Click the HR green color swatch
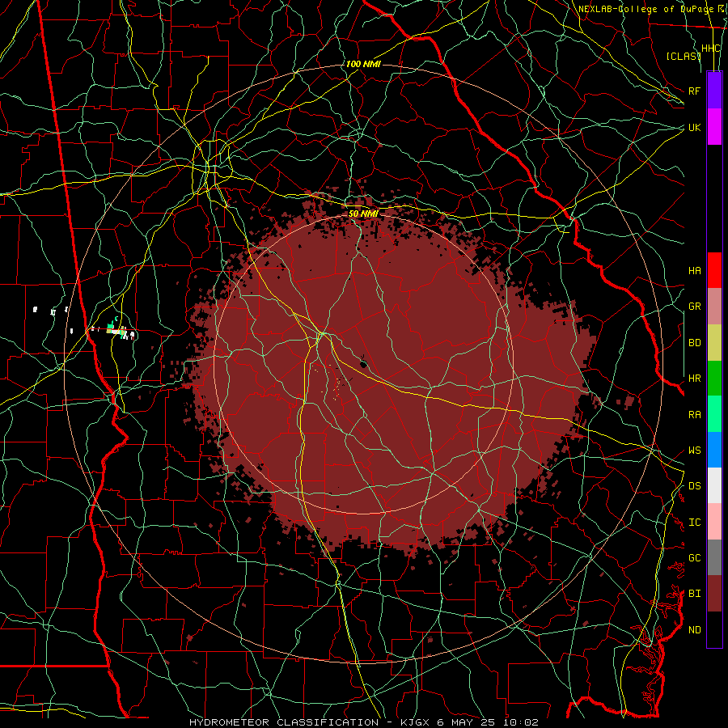 pyautogui.click(x=714, y=379)
